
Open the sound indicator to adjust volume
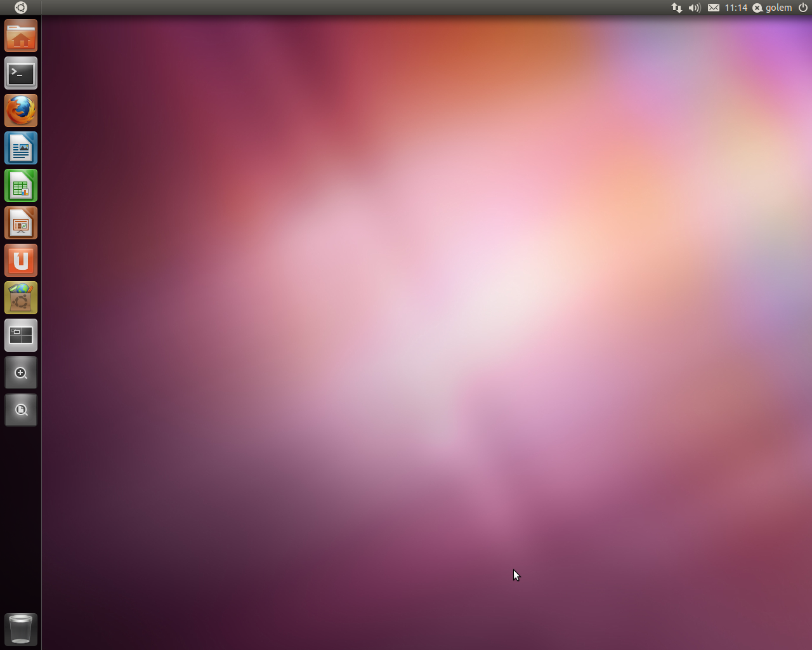pos(694,8)
